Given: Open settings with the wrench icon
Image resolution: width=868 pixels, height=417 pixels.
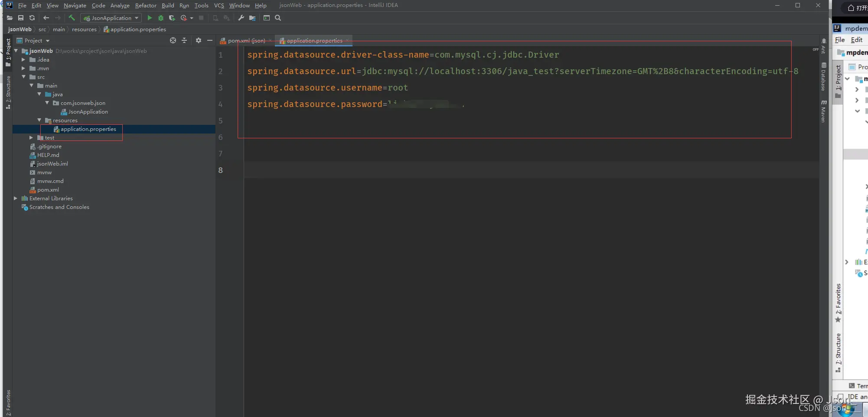Looking at the screenshot, I should (x=241, y=18).
